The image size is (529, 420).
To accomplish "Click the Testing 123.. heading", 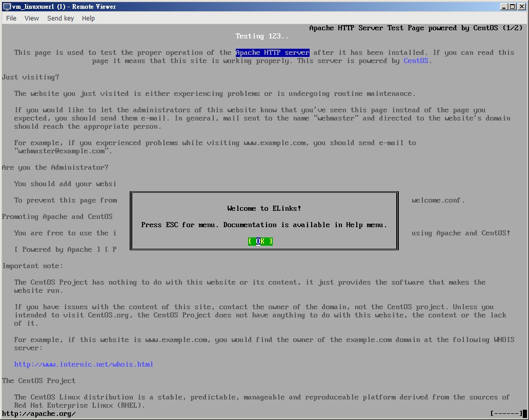I will (x=262, y=36).
